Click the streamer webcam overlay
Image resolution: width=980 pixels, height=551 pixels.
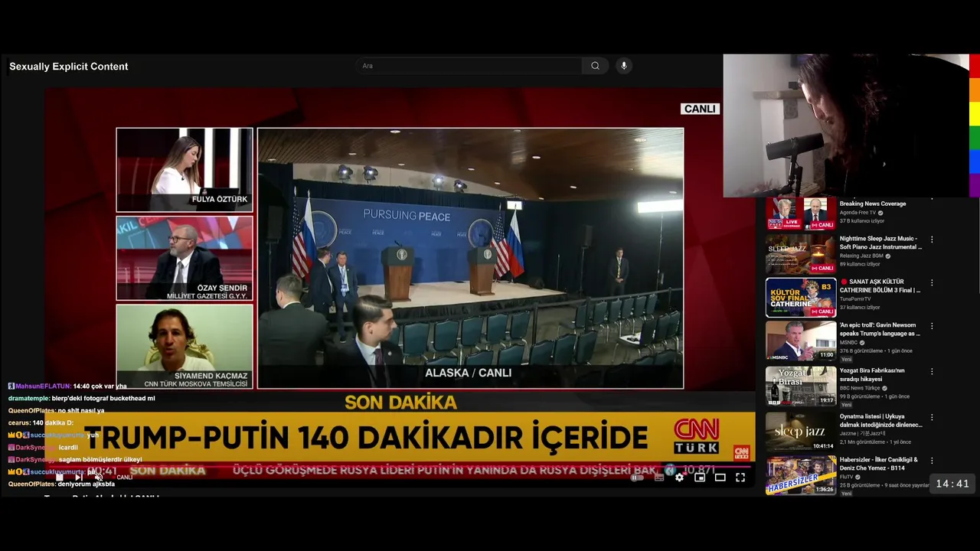(846, 126)
